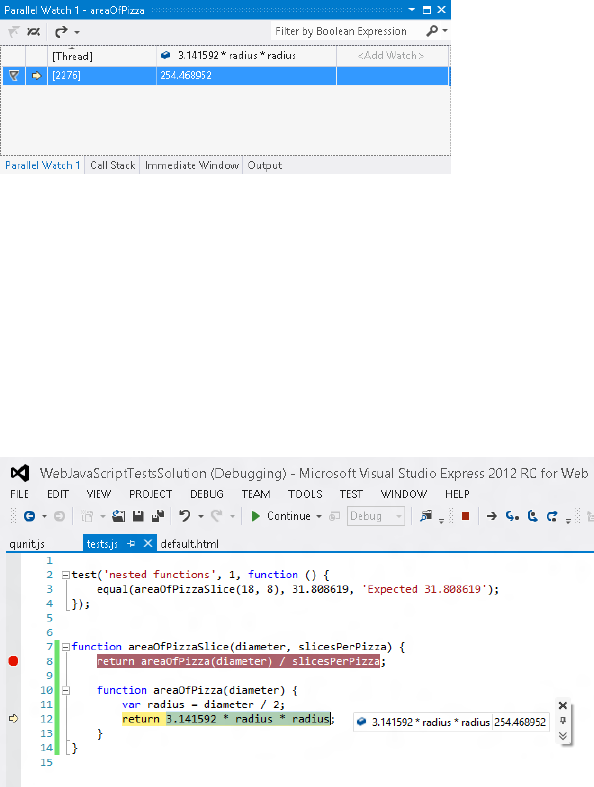Click the Navigate Backward icon
This screenshot has height=787, width=594.
pyautogui.click(x=30, y=516)
